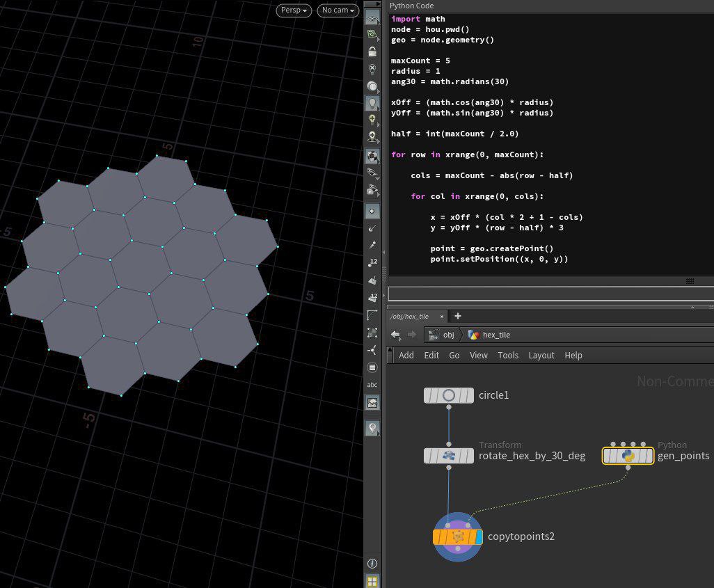Viewport: 714px width, 588px height.
Task: Click the 'rotate_hex_by_30_deg' node name label
Action: (532, 456)
